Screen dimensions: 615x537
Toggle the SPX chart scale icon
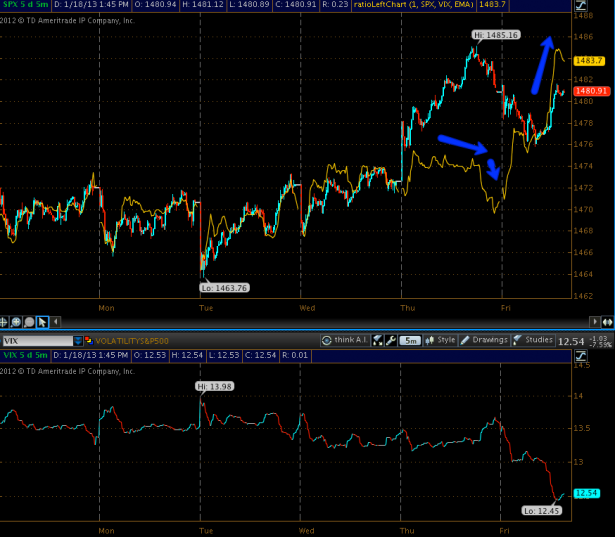pos(581,5)
